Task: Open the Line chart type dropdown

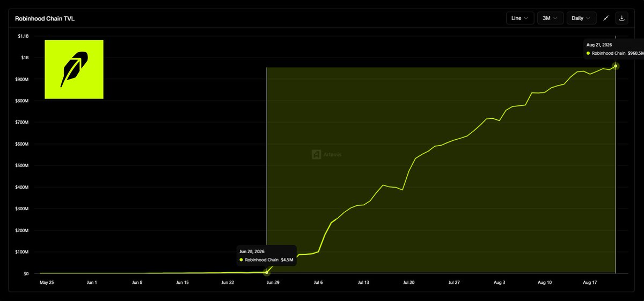Action: 520,18
